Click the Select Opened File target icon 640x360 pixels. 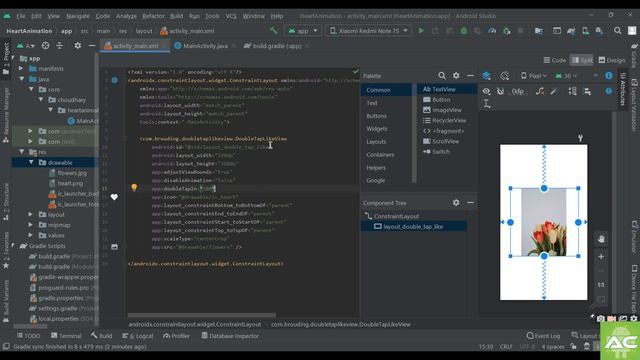point(45,46)
